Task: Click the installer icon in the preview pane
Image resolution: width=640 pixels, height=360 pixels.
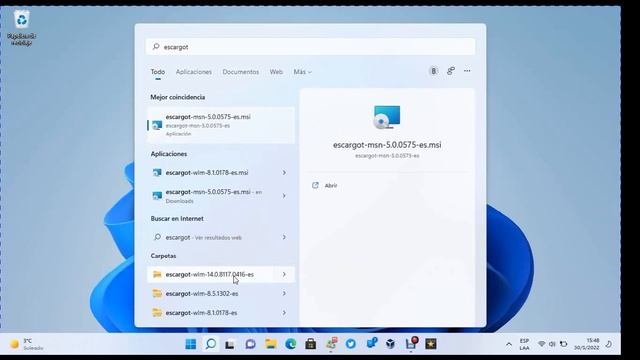Action: click(387, 117)
